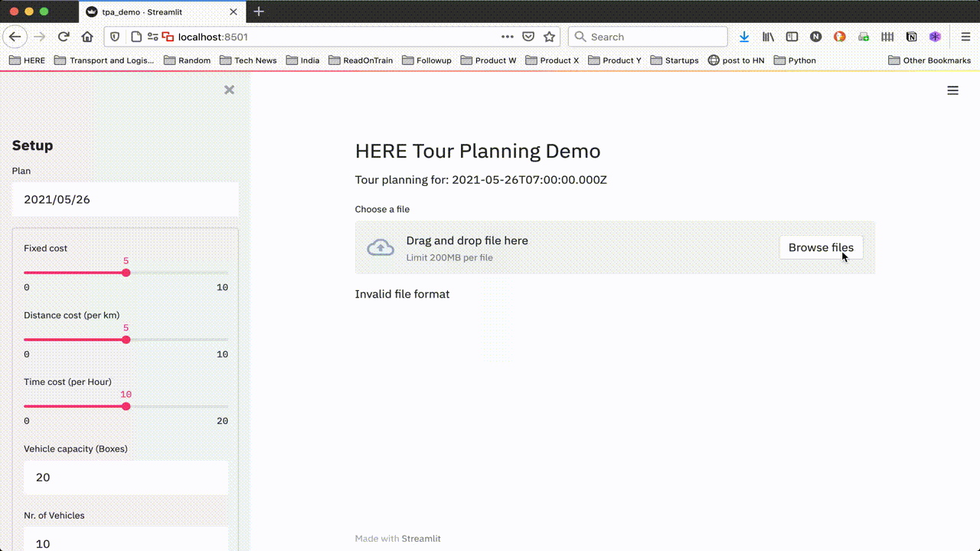
Task: Click the cloud upload icon
Action: pos(381,248)
